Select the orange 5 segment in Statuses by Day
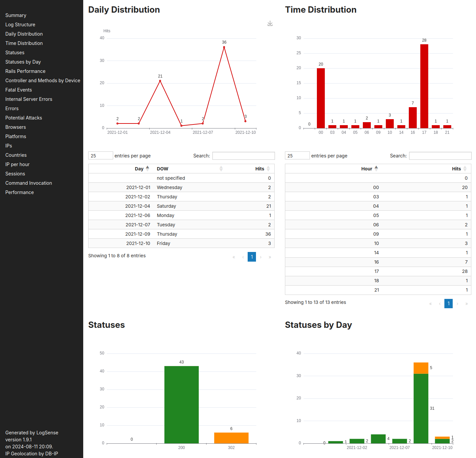Screen dimensions: 476x458 (x=421, y=368)
